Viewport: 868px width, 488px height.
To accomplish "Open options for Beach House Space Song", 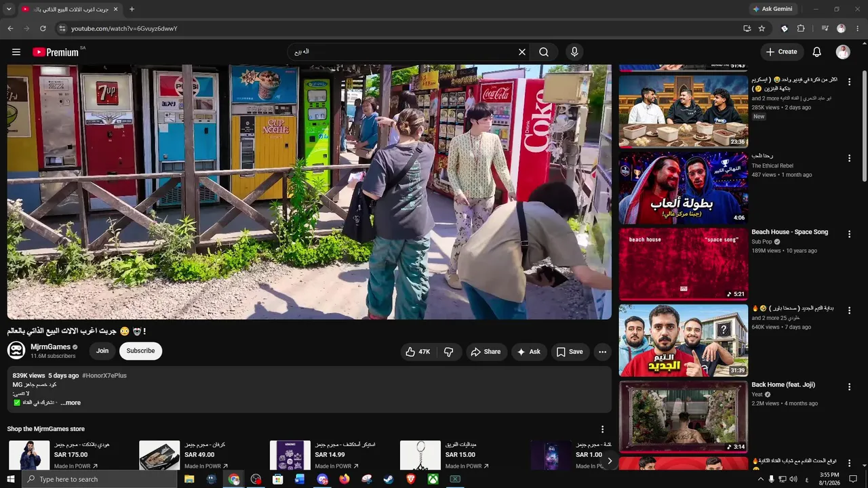I will (x=849, y=234).
